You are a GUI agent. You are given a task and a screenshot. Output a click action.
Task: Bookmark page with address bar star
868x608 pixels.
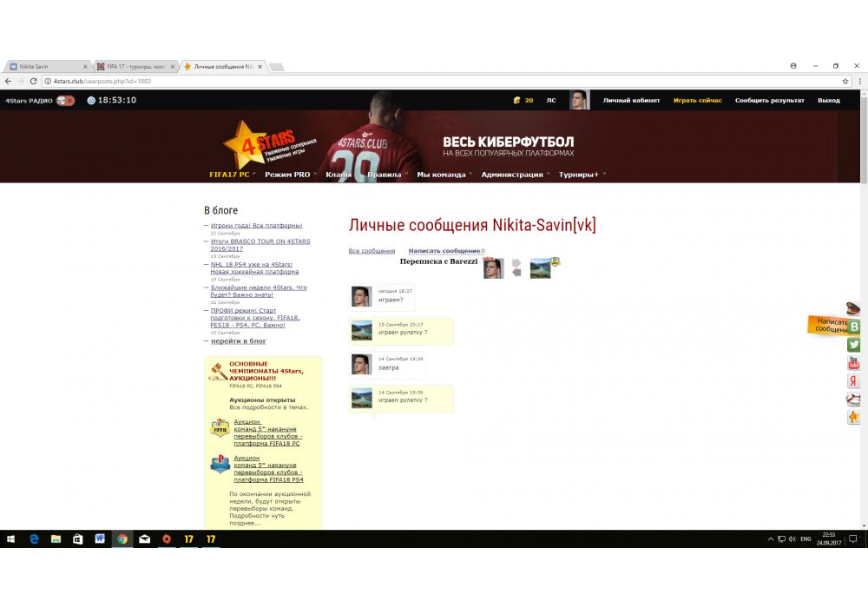tap(845, 81)
